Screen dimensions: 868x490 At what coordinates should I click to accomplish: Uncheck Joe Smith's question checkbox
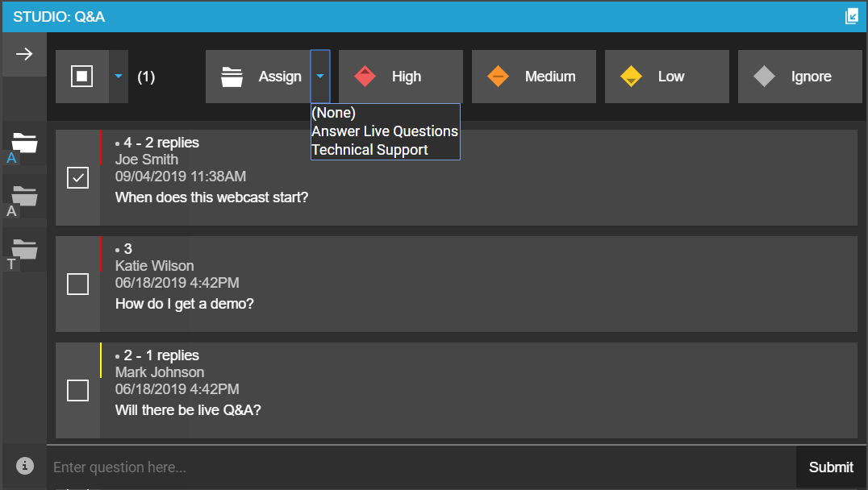coord(77,178)
